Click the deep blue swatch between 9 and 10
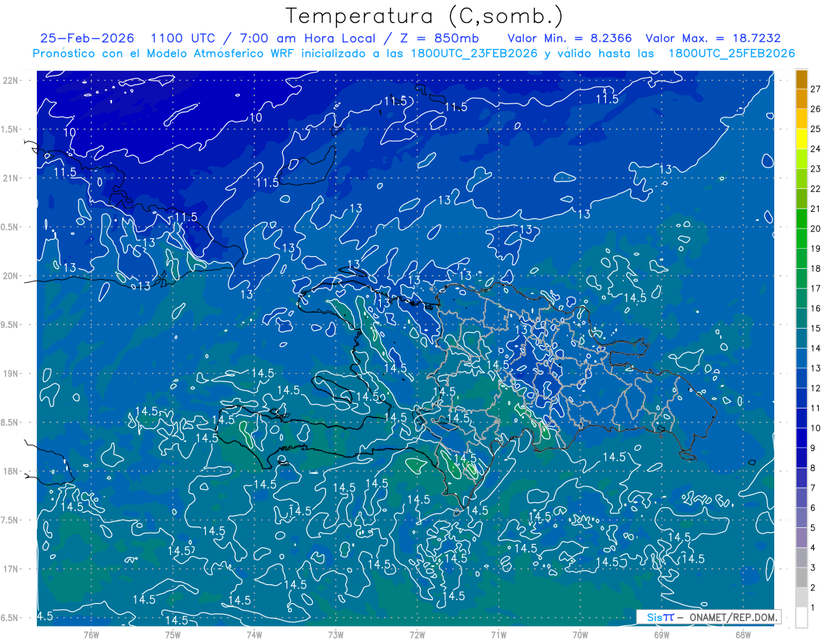The image size is (834, 644). click(x=801, y=438)
